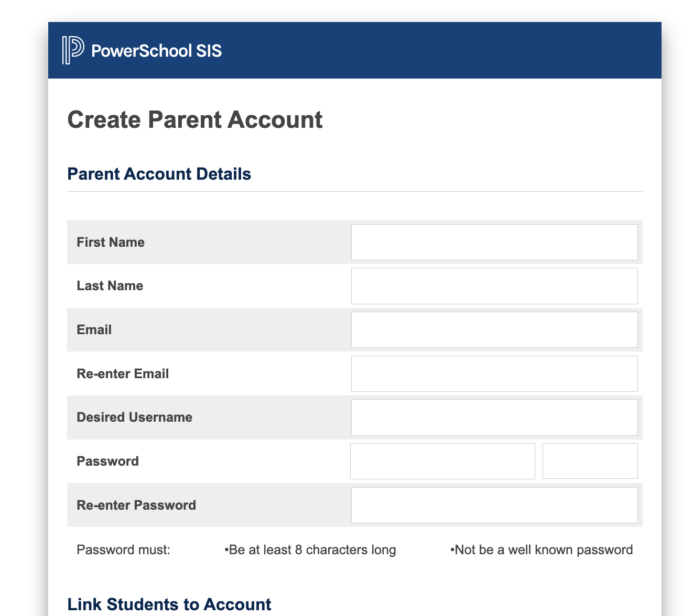
Task: Click the Re-enter Password label
Action: [136, 505]
